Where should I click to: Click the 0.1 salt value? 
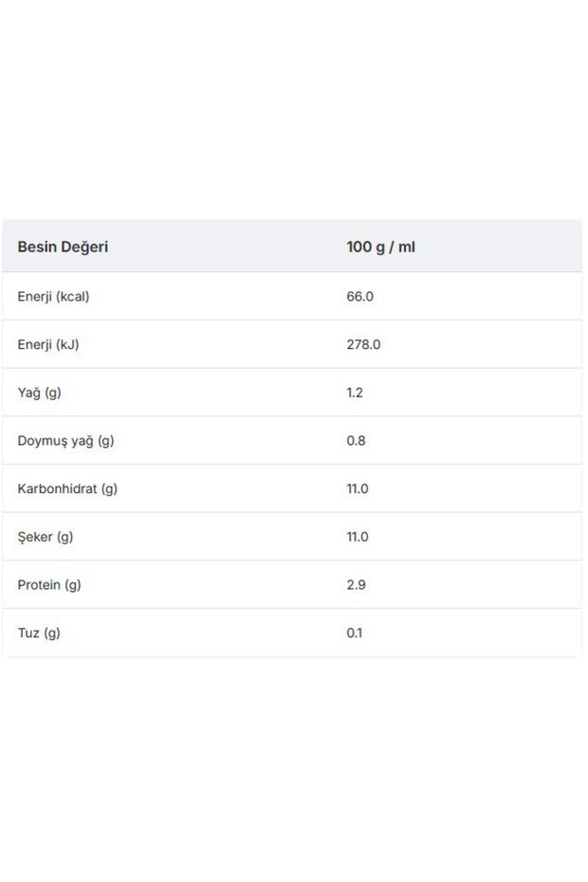pyautogui.click(x=355, y=633)
